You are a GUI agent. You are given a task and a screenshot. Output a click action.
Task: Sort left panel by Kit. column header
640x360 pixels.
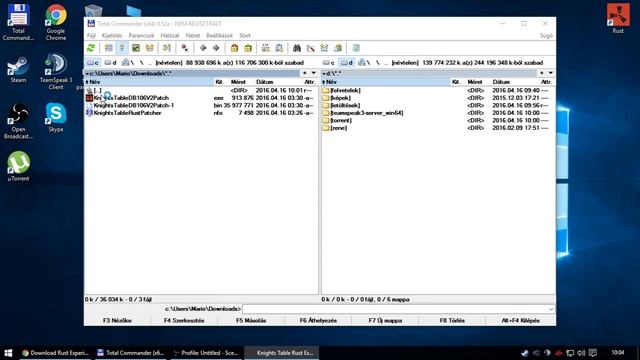[220, 82]
